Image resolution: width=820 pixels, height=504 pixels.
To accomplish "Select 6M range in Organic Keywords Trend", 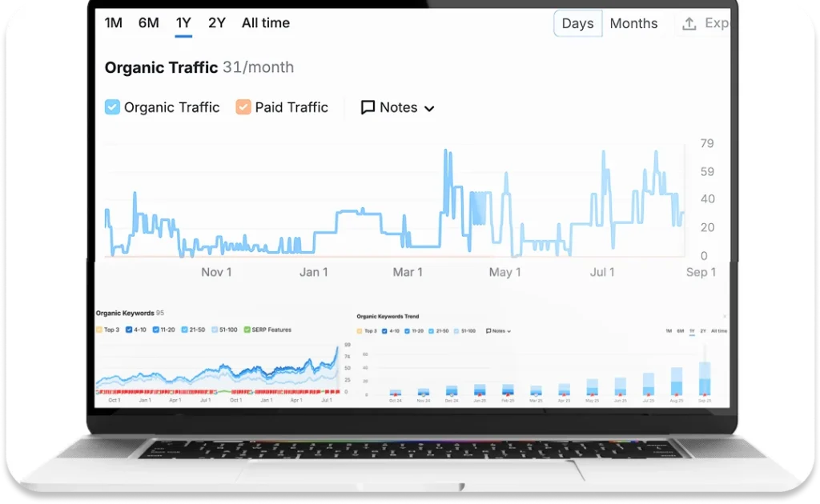I will pos(680,330).
